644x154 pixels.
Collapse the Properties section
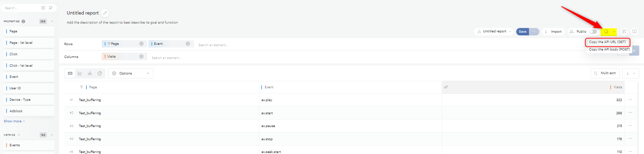[52, 21]
